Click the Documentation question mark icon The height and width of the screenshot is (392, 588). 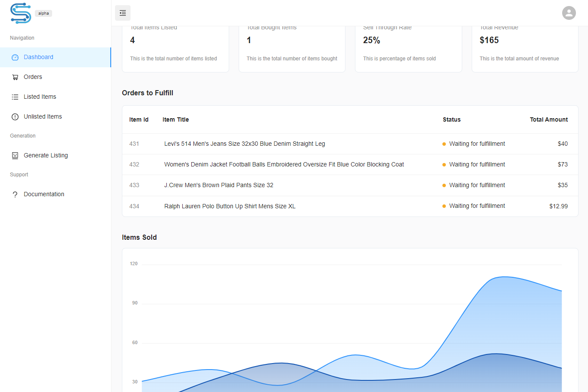15,194
